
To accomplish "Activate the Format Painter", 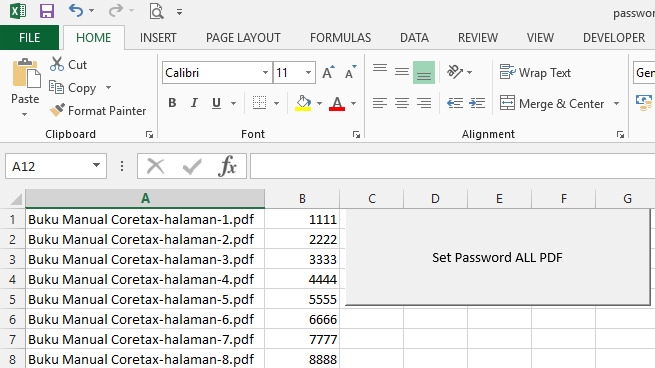I will tap(98, 111).
